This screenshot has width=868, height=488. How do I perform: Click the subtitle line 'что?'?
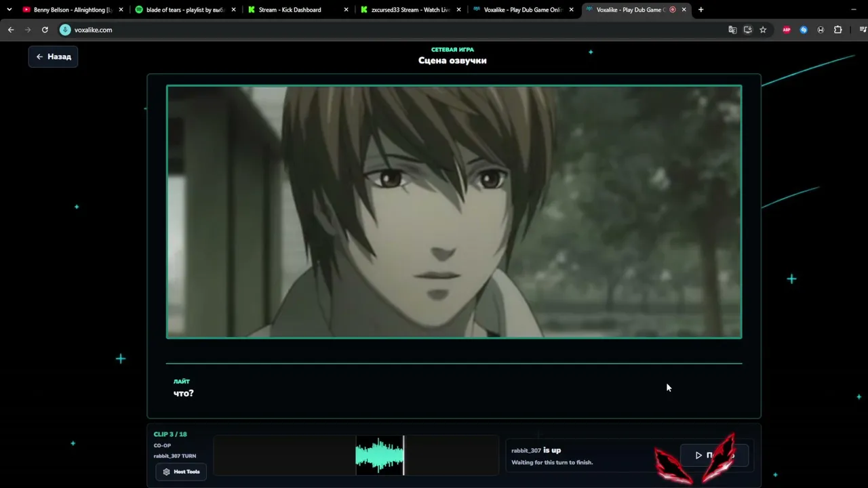[183, 393]
